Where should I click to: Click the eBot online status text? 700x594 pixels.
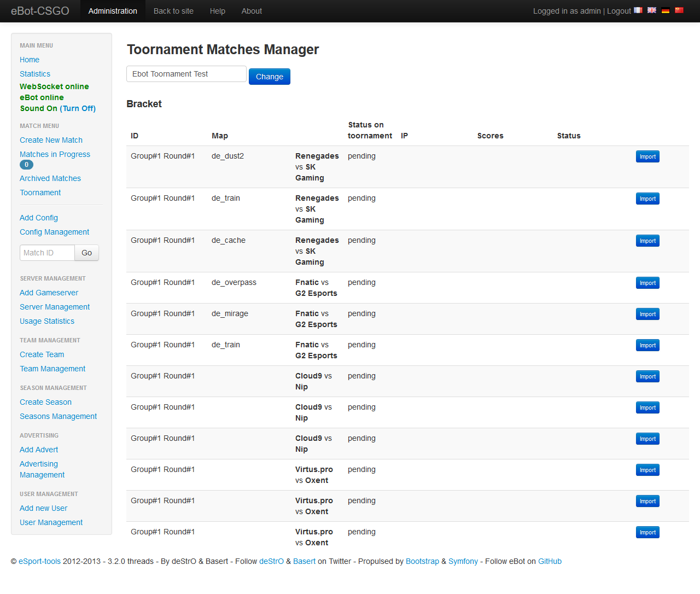tap(42, 97)
